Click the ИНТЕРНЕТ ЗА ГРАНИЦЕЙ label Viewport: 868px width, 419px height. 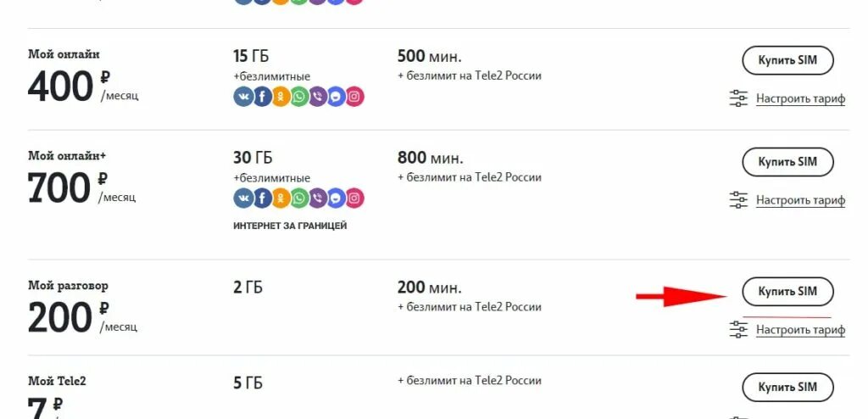[x=290, y=226]
